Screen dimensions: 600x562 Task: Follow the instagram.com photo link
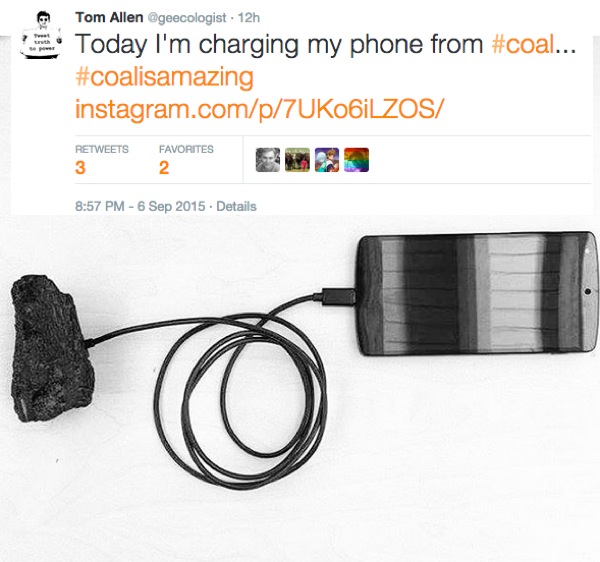tap(259, 109)
